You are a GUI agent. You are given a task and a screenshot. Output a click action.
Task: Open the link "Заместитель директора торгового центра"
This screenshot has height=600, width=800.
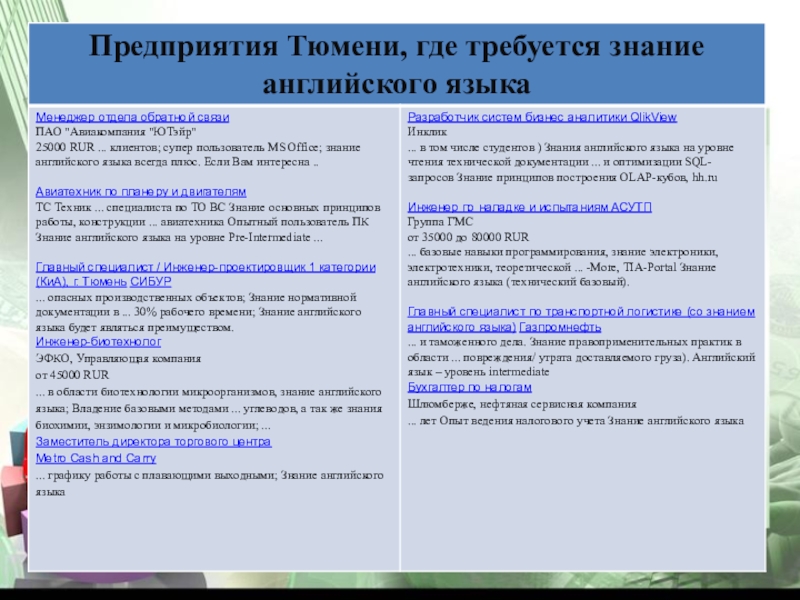(154, 442)
